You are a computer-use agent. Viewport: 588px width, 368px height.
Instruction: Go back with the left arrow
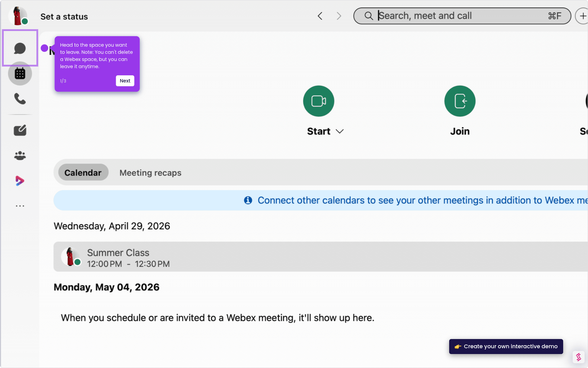[x=320, y=16]
